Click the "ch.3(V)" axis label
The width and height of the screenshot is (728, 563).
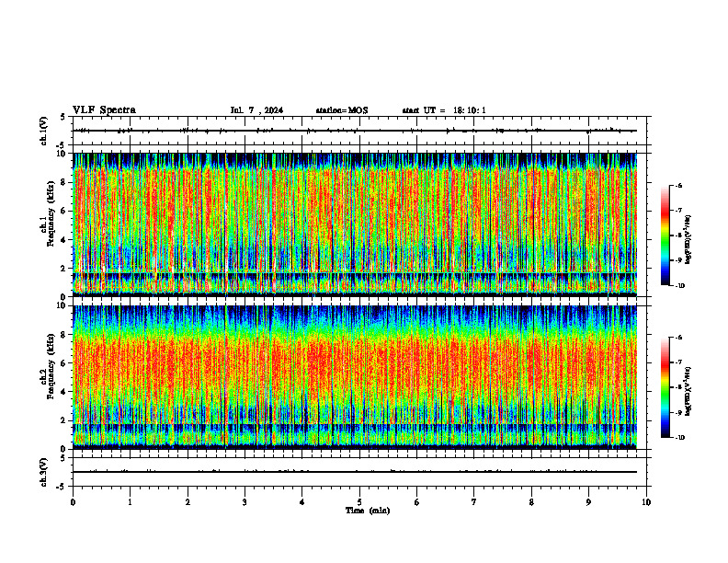point(43,472)
